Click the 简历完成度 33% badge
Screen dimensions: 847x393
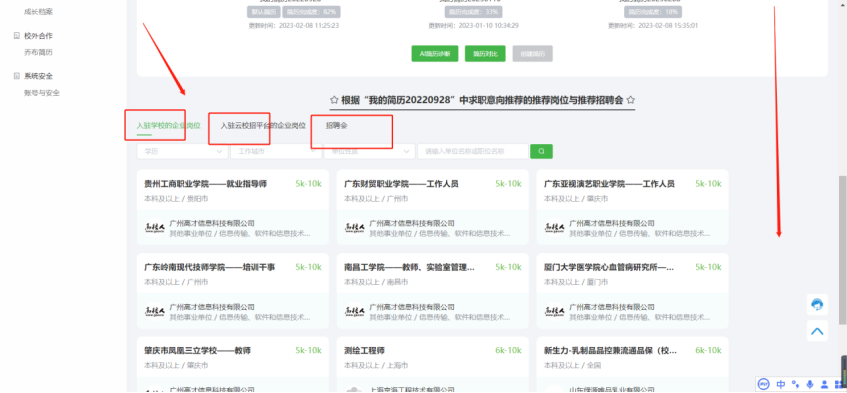pos(473,12)
